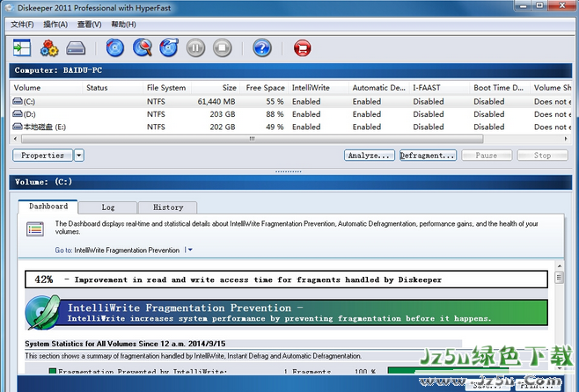Sort by IntelliWrite column header

coord(319,87)
